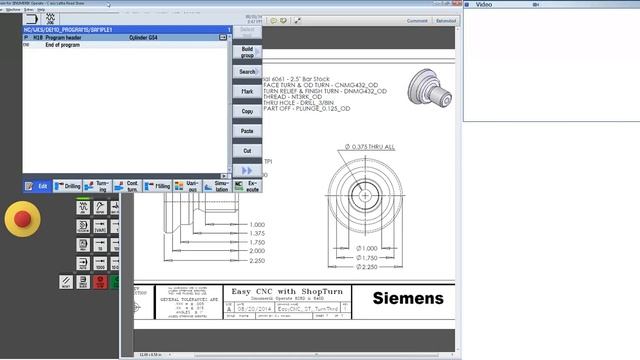Screen dimensions: 640x360
Task: Click the 3D part thumbnail in drawing
Action: (x=429, y=88)
